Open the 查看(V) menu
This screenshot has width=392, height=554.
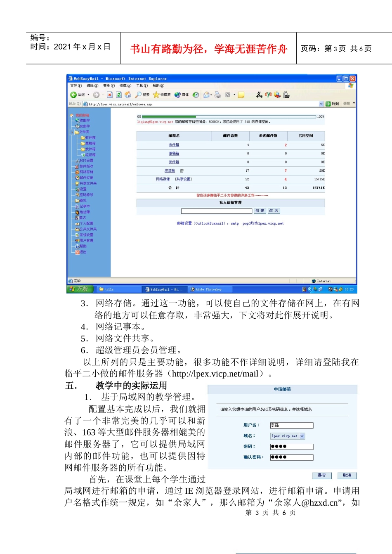click(109, 86)
